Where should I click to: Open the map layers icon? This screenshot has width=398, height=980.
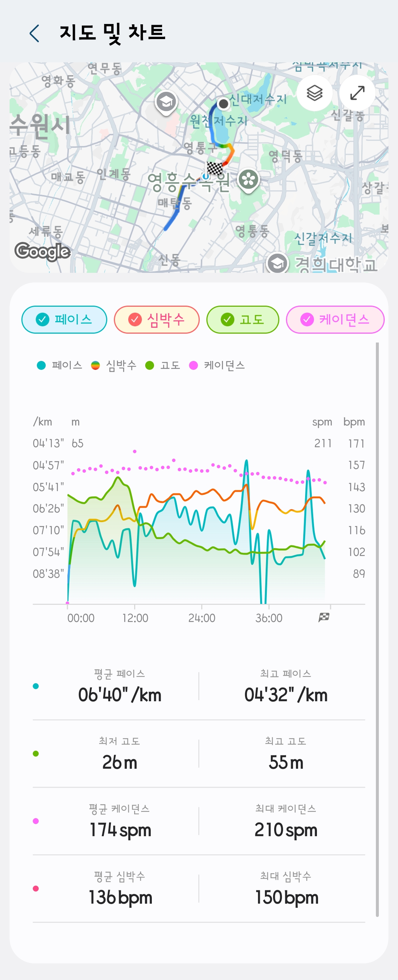point(314,93)
